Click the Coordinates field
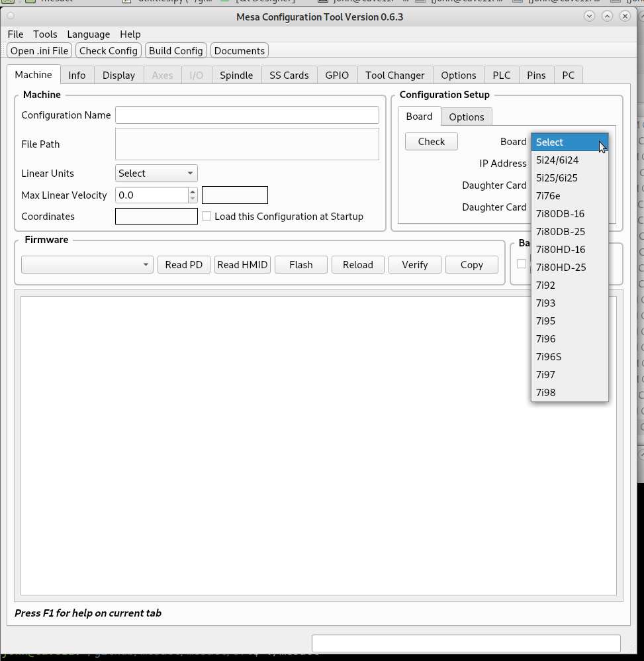The height and width of the screenshot is (661, 644). click(156, 217)
